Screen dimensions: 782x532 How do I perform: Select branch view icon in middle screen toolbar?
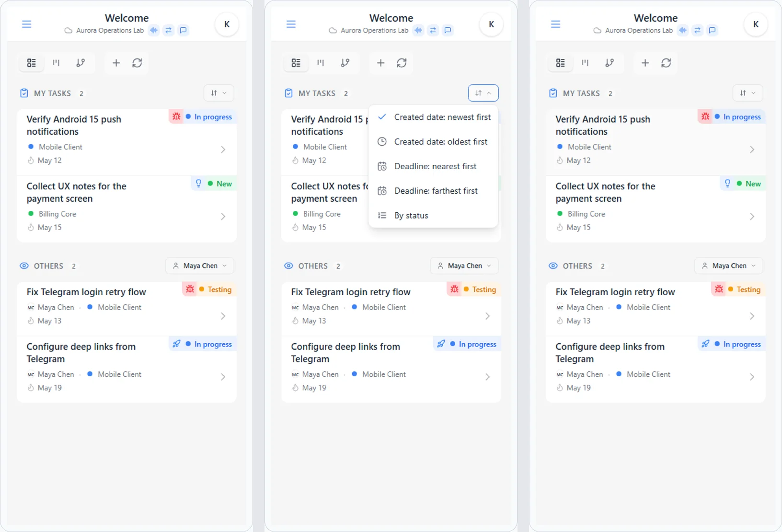click(345, 63)
